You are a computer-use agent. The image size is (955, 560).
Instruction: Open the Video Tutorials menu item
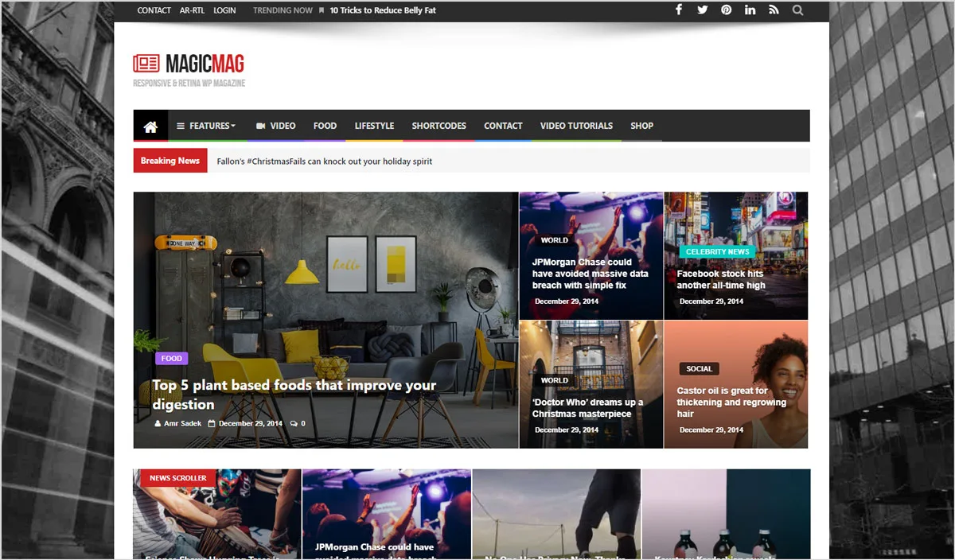click(x=576, y=126)
